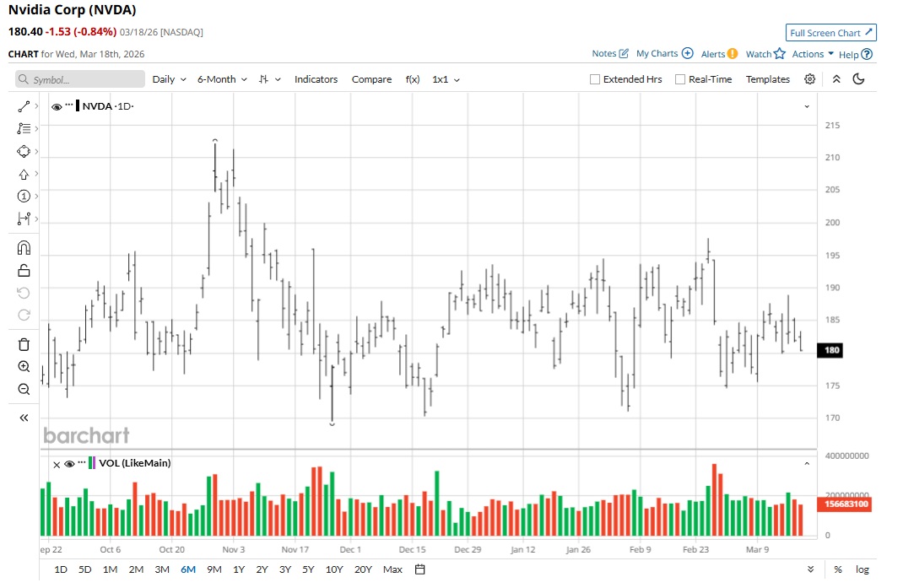The height and width of the screenshot is (588, 903).
Task: Select the numbered label tool
Action: (x=24, y=197)
